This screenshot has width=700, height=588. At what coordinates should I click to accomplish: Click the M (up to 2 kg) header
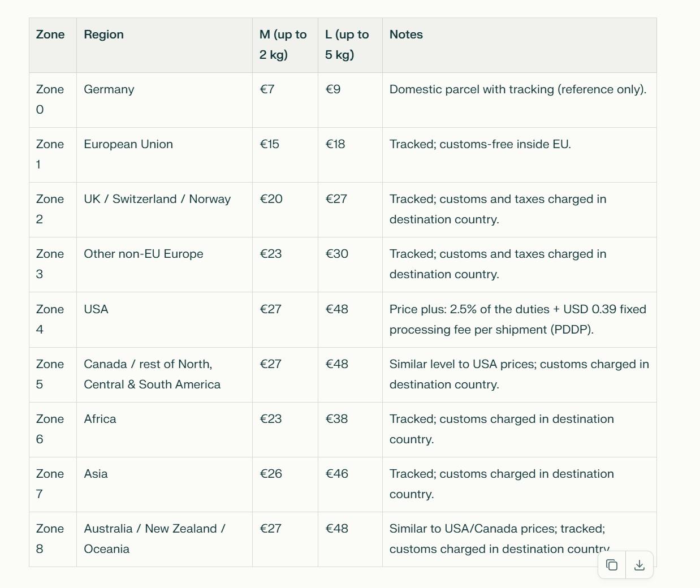[x=283, y=45]
